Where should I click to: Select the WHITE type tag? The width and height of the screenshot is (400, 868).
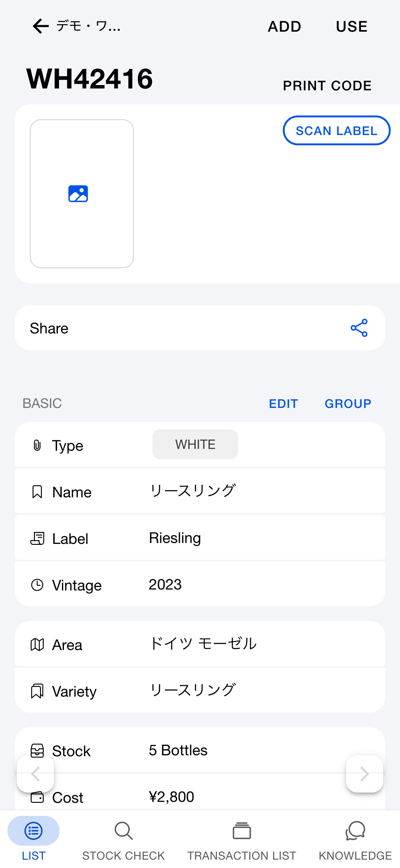(195, 444)
